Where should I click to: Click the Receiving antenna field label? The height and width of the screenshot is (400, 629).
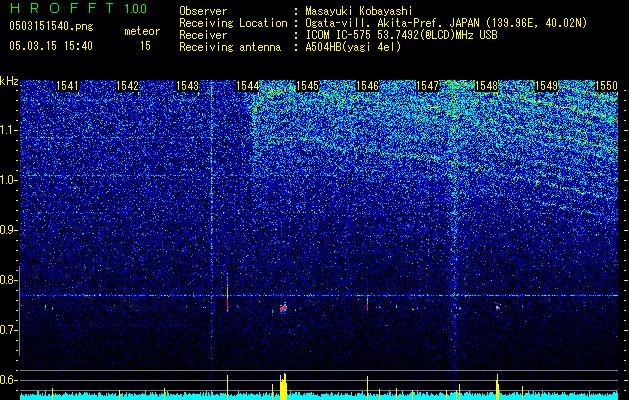[x=230, y=47]
